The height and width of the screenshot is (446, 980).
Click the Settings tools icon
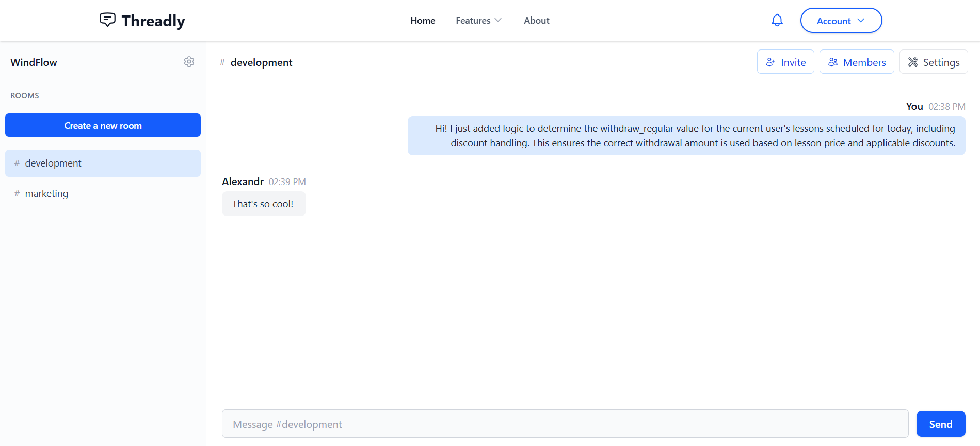912,62
